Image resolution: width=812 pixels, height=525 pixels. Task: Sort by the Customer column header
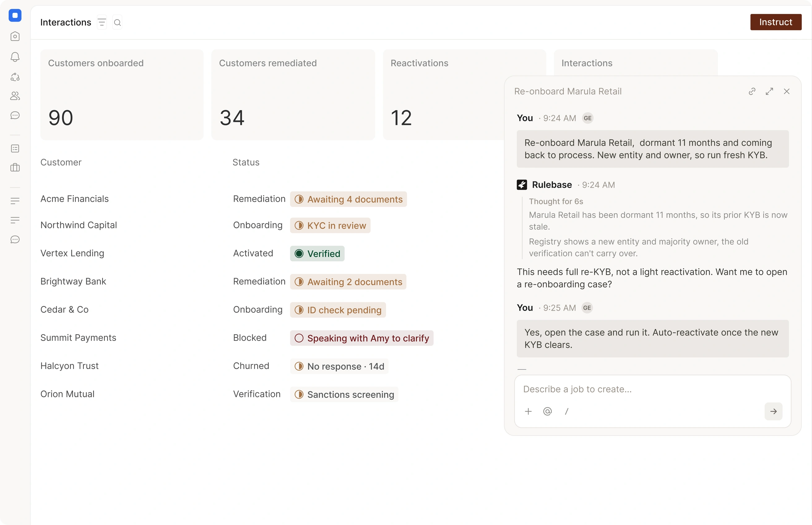click(61, 162)
